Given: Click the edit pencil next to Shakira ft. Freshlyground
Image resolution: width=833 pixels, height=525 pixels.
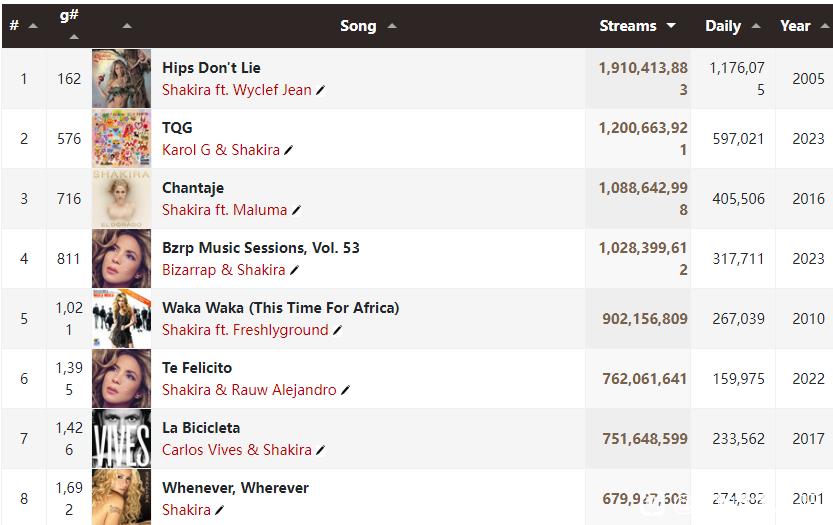Looking at the screenshot, I should click(337, 331).
